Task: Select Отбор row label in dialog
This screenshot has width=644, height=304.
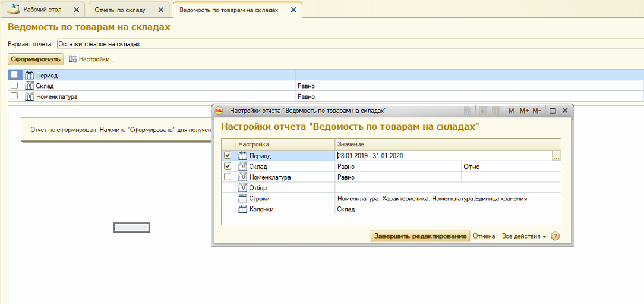Action: [258, 188]
